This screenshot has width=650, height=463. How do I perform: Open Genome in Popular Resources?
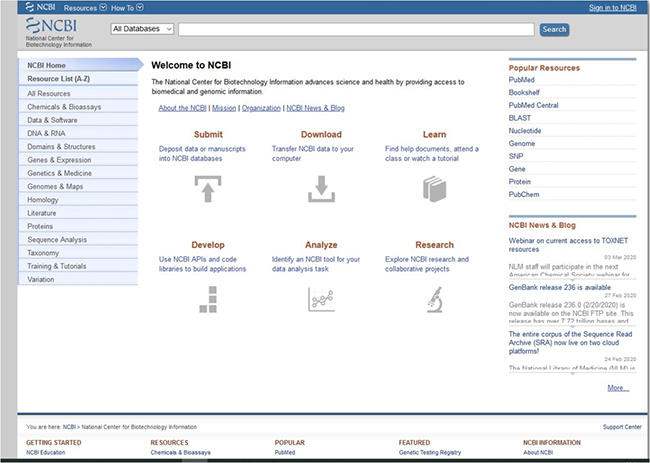(x=522, y=143)
